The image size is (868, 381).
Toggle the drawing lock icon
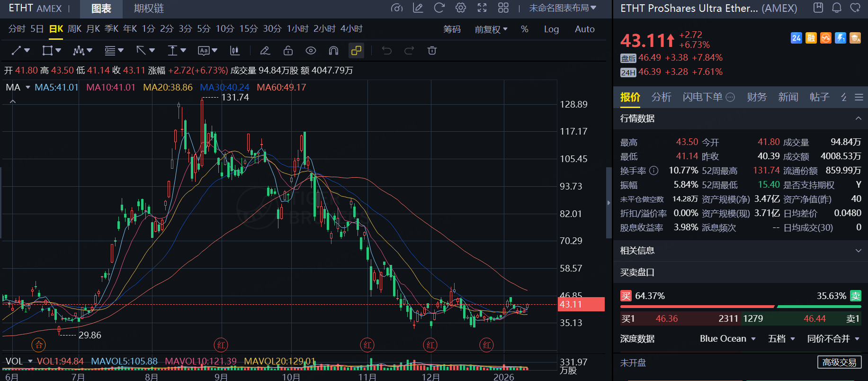coord(288,51)
